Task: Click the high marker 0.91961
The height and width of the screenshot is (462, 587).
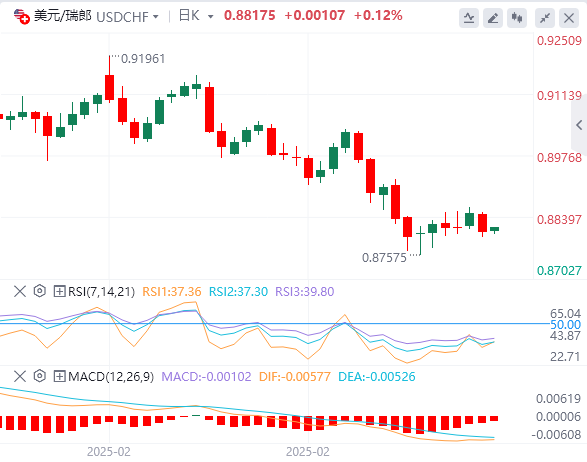Action: [x=143, y=59]
